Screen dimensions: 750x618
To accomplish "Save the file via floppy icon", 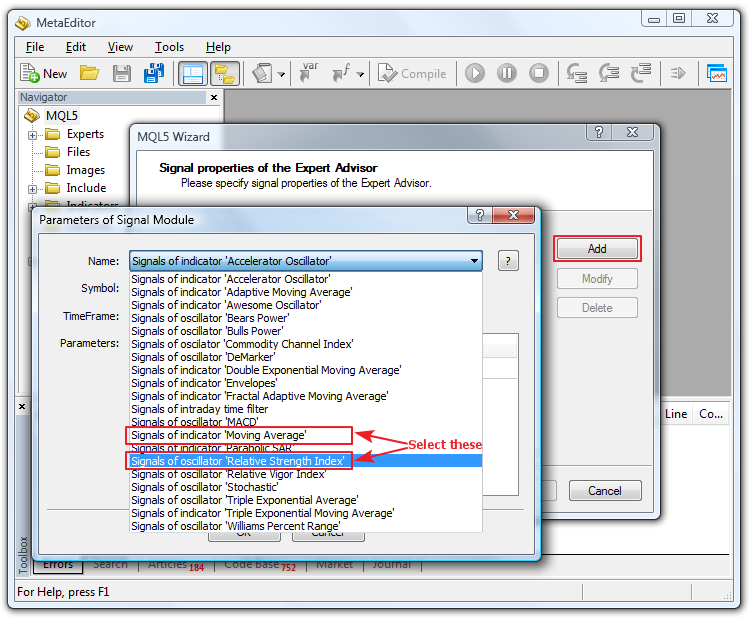I will tap(121, 74).
